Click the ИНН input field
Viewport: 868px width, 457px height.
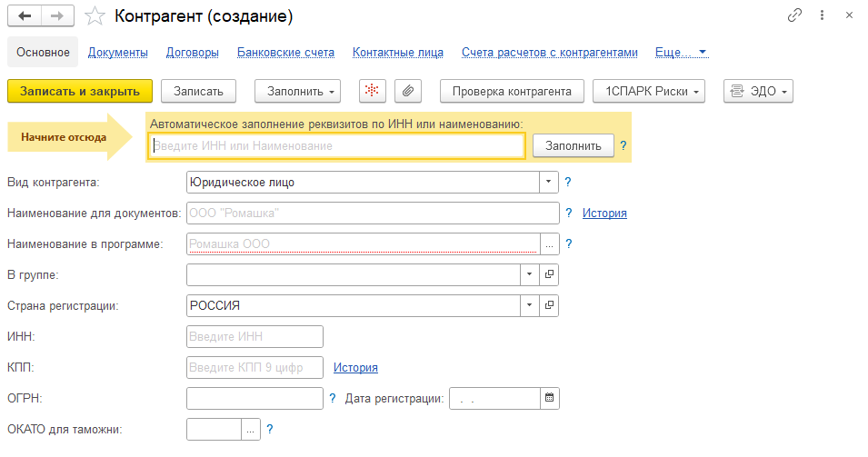(x=254, y=336)
